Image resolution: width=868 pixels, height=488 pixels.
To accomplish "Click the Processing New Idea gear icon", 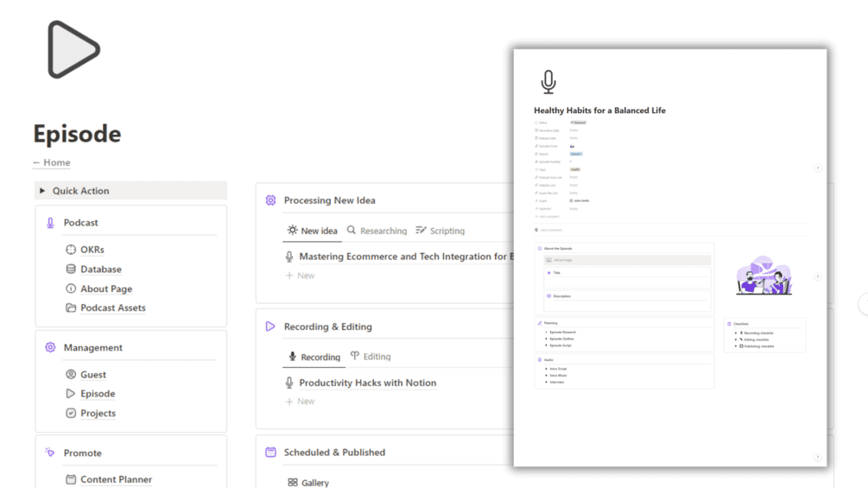I will tap(270, 200).
